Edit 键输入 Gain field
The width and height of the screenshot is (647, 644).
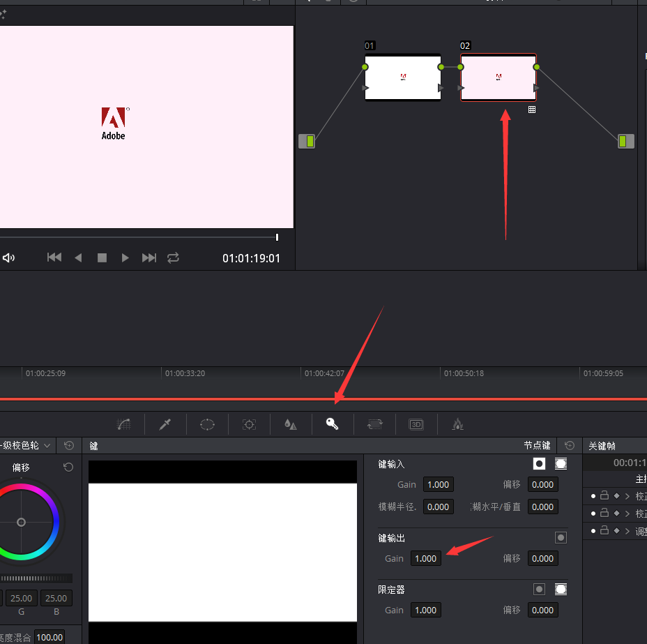[439, 485]
